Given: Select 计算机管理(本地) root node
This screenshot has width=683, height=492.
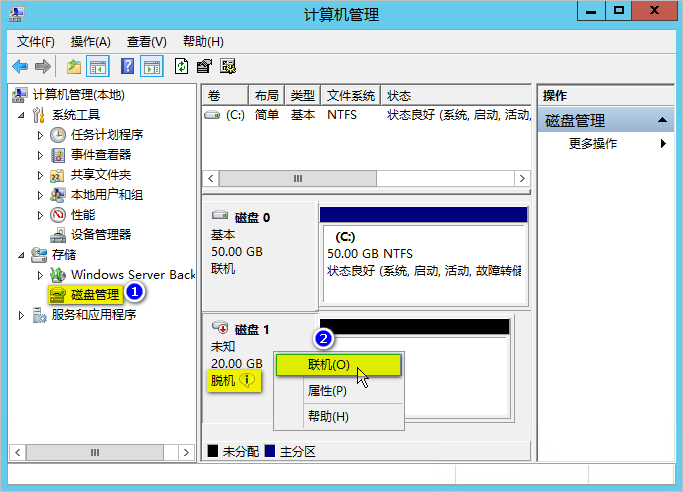Looking at the screenshot, I should [x=79, y=95].
